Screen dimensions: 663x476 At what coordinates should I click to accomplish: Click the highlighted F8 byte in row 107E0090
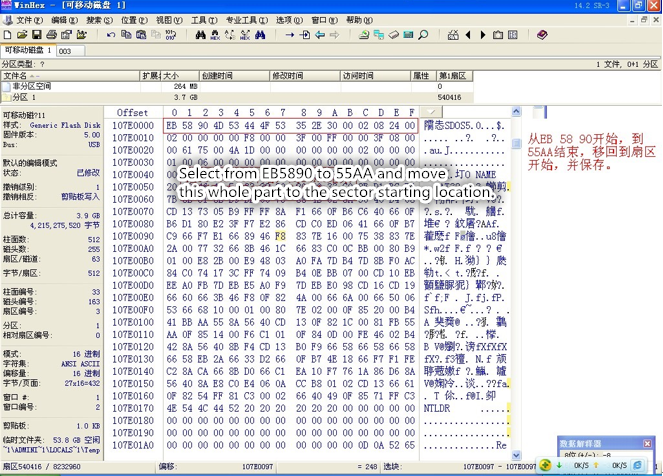click(280, 236)
